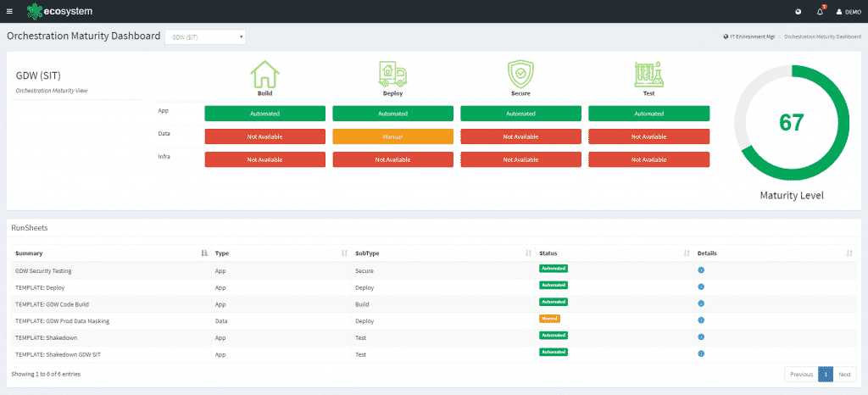Click the ecosystem logo
Viewport: 868px width, 395px height.
click(60, 11)
